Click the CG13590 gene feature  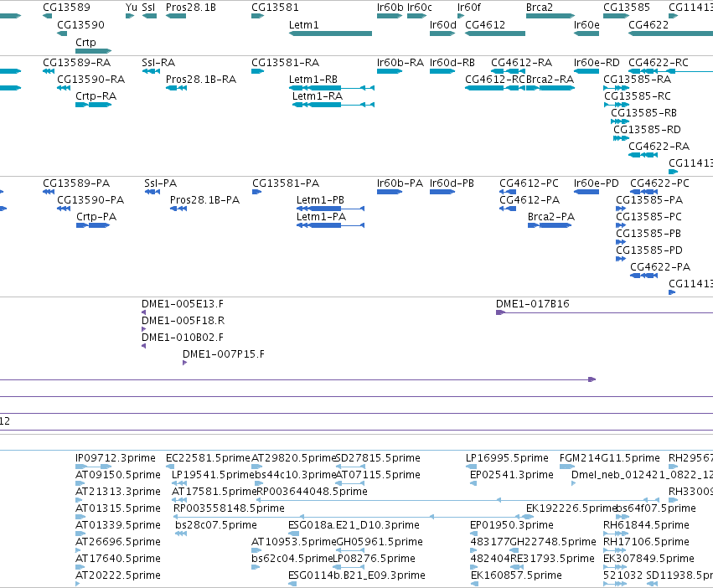62,34
